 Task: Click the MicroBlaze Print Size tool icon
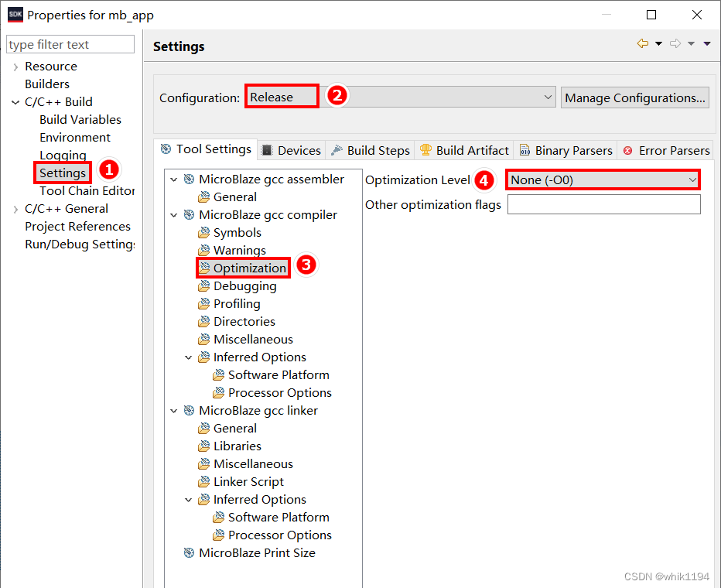[189, 552]
